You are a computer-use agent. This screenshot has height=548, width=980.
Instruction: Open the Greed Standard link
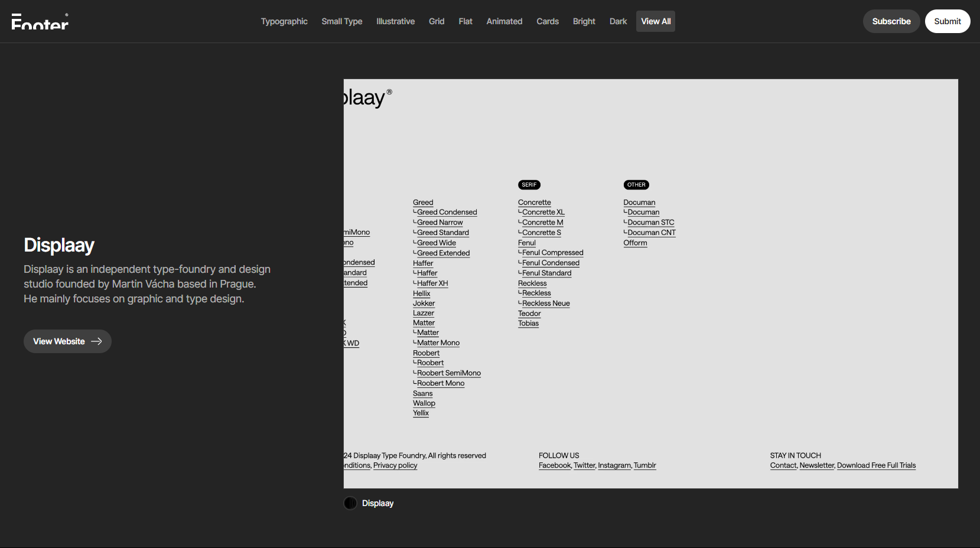[443, 233]
